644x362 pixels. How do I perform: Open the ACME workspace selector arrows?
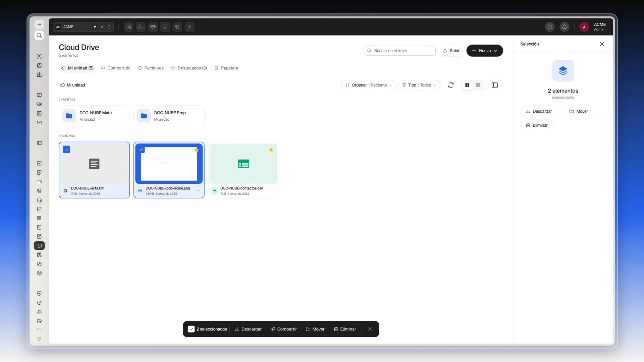point(109,27)
